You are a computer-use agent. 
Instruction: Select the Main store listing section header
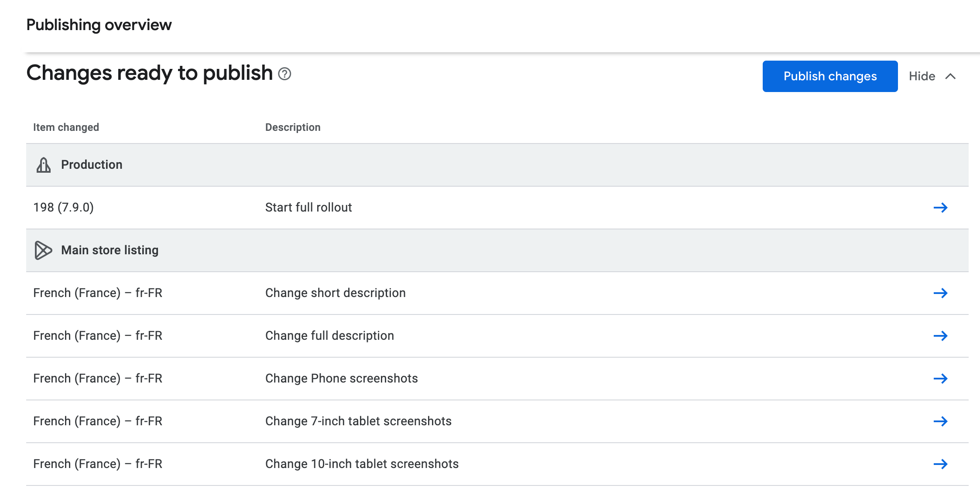coord(110,250)
